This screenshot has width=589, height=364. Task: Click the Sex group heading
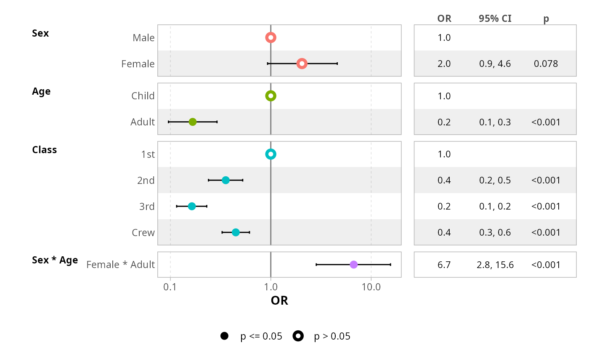point(40,33)
